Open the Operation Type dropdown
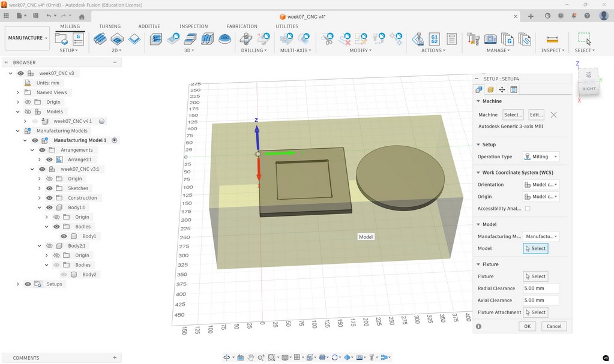This screenshot has height=364, width=614. click(x=540, y=157)
